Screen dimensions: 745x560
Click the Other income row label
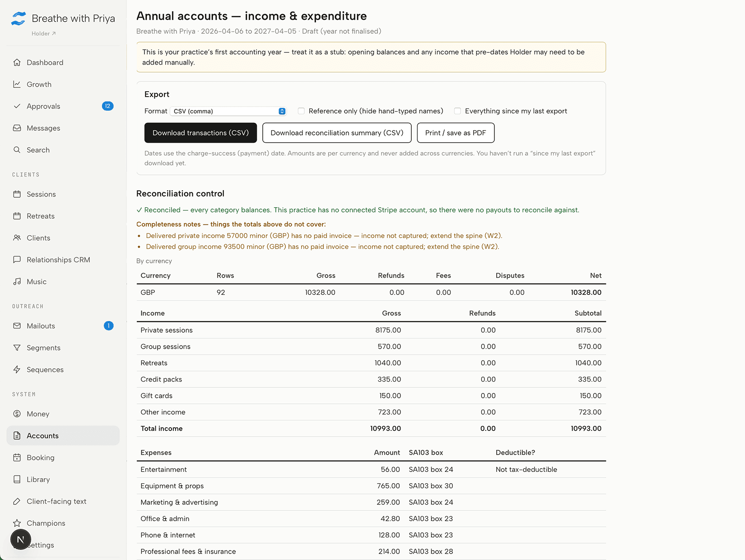[163, 412]
